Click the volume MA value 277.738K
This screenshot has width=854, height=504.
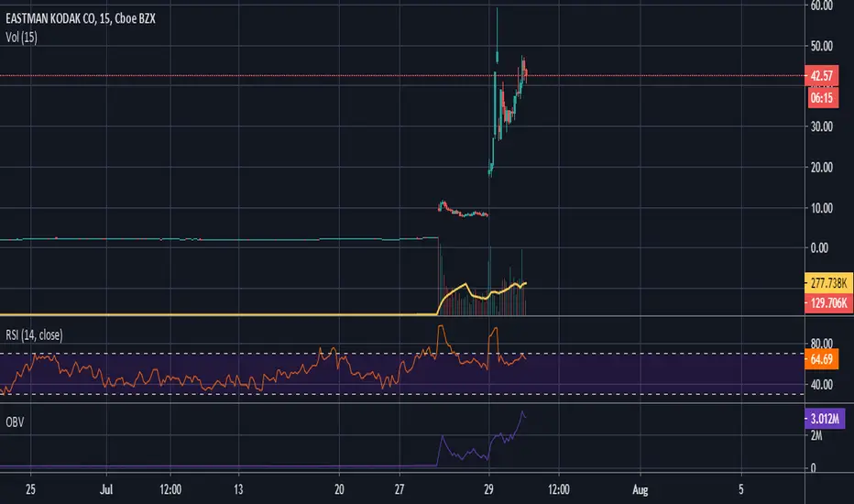click(828, 283)
